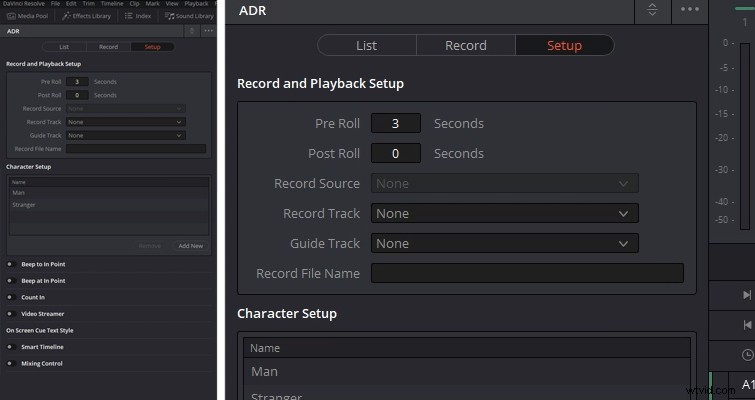Open Record Source dropdown in small ADR panel
Viewport: 755px width, 400px height.
(126, 109)
